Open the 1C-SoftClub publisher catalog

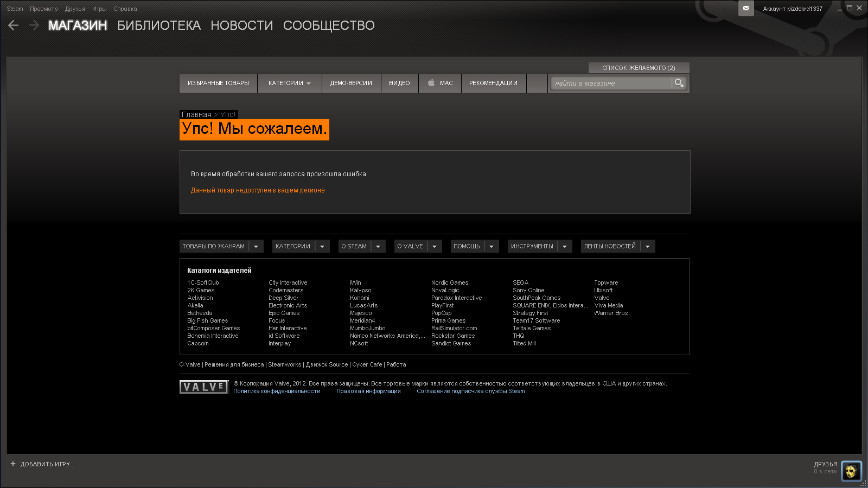[x=203, y=282]
